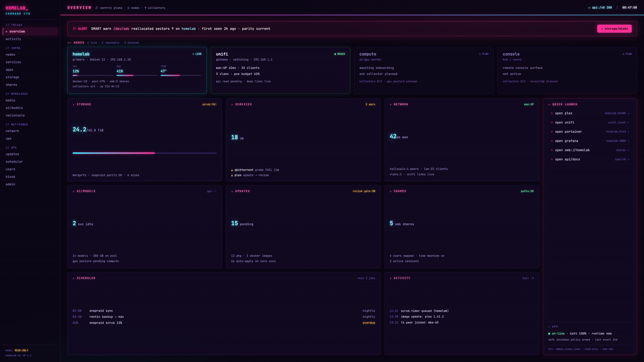Open the admin sidebar entry
Screen dimensions: 644x362
[x=30, y=184]
